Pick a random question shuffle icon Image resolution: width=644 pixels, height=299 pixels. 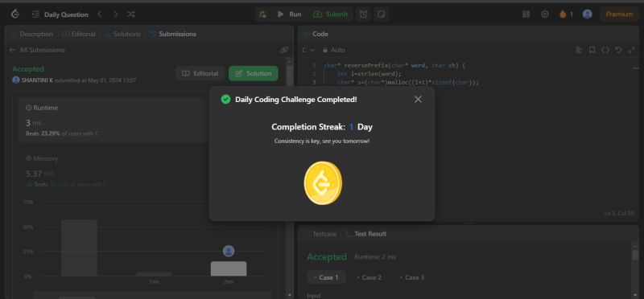(x=131, y=14)
